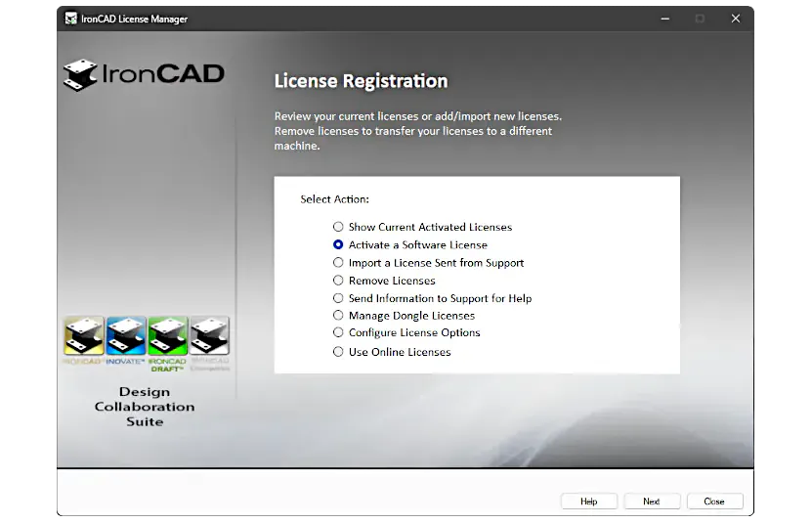Select Show Current Activated Licenses option
This screenshot has height=523, width=812.
tap(338, 227)
